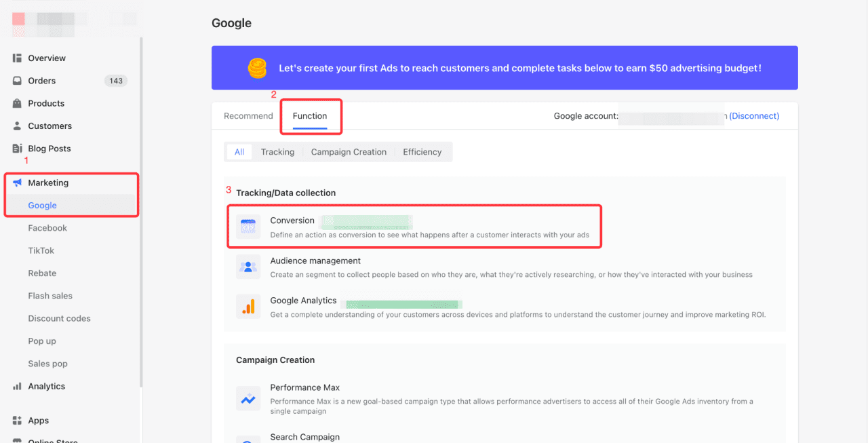This screenshot has width=868, height=443.
Task: Click the $50 advertising budget banner
Action: coord(505,68)
